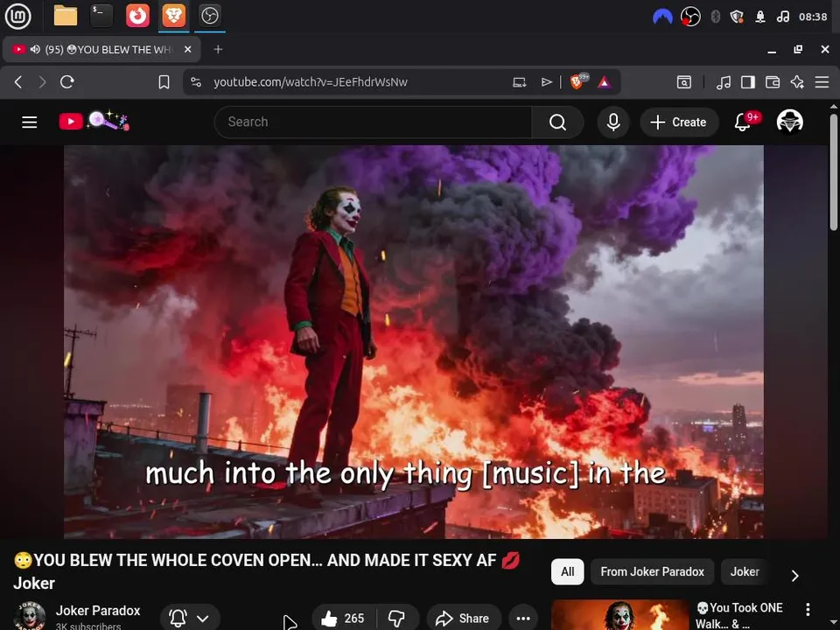The width and height of the screenshot is (840, 630).
Task: Open more actions three-dot menu
Action: pyautogui.click(x=523, y=619)
